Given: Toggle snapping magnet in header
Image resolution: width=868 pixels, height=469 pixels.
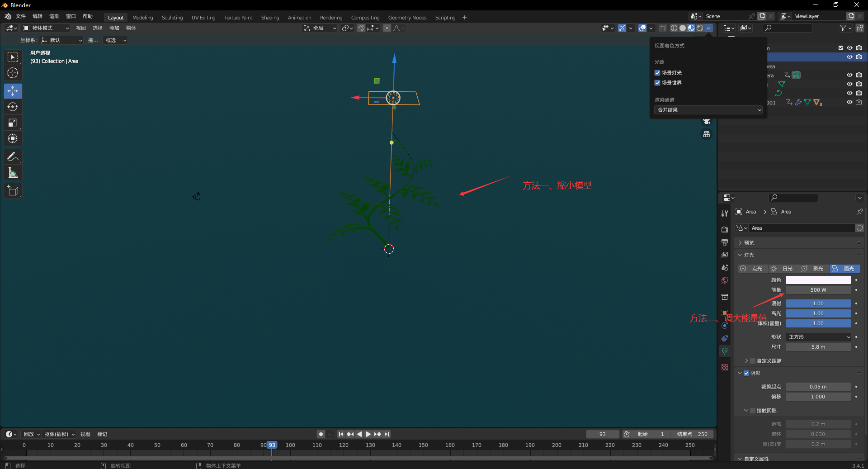Looking at the screenshot, I should (361, 28).
